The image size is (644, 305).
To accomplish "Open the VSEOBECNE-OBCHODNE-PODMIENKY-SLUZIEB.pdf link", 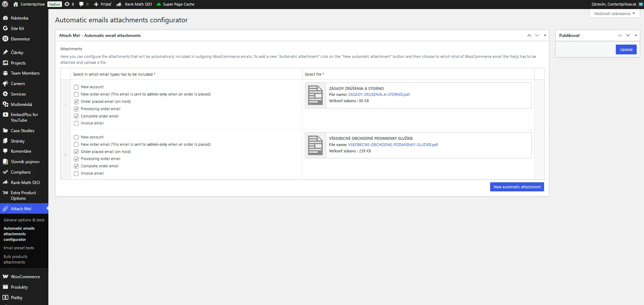I will click(x=393, y=145).
